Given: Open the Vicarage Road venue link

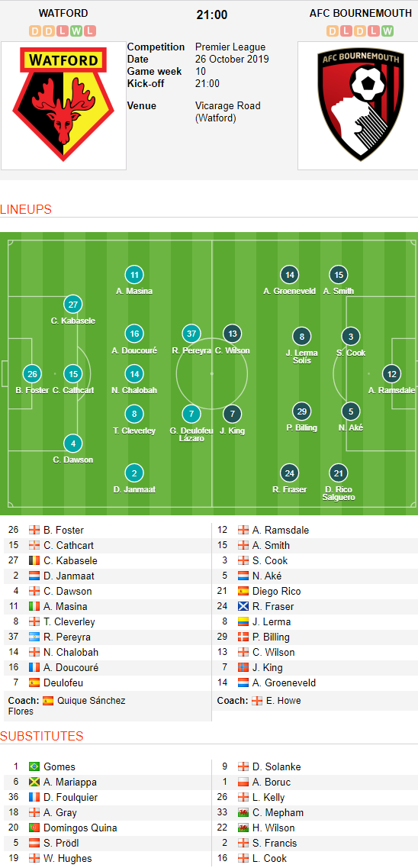Looking at the screenshot, I should (x=228, y=111).
